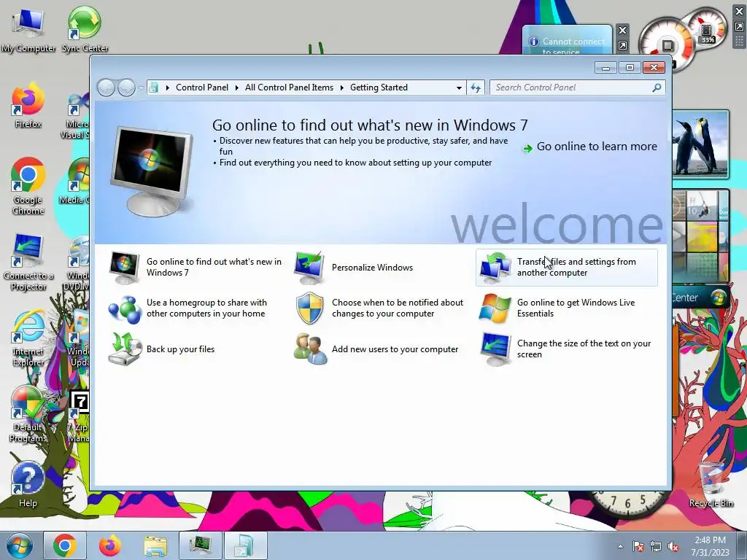Close the 'Cannot connect to service' gadget
Image resolution: width=747 pixels, height=560 pixels.
(622, 31)
